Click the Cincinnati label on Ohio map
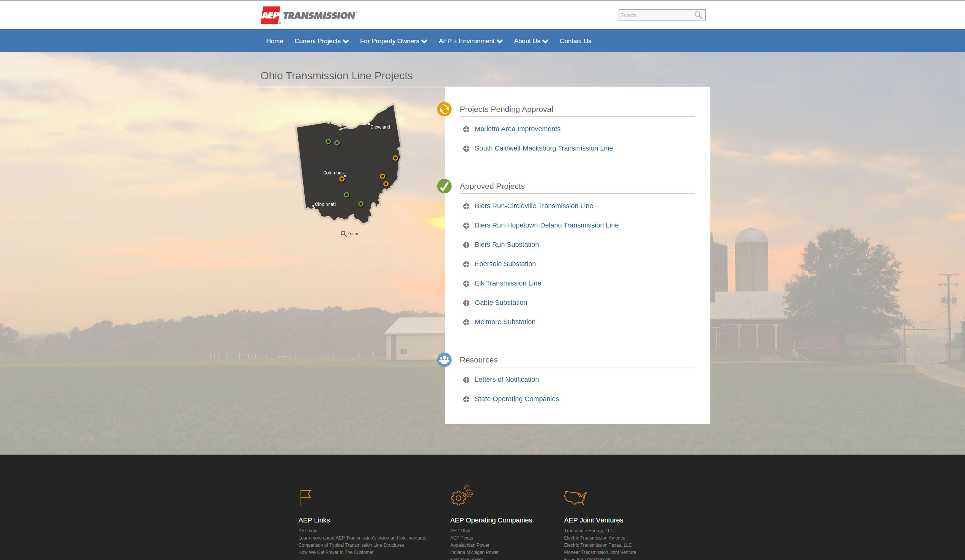Viewport: 965px width, 560px height. tap(325, 204)
